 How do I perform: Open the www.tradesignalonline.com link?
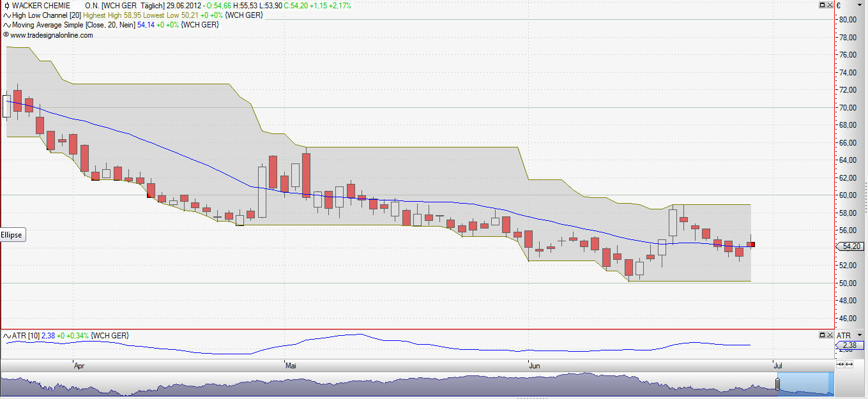(x=52, y=35)
